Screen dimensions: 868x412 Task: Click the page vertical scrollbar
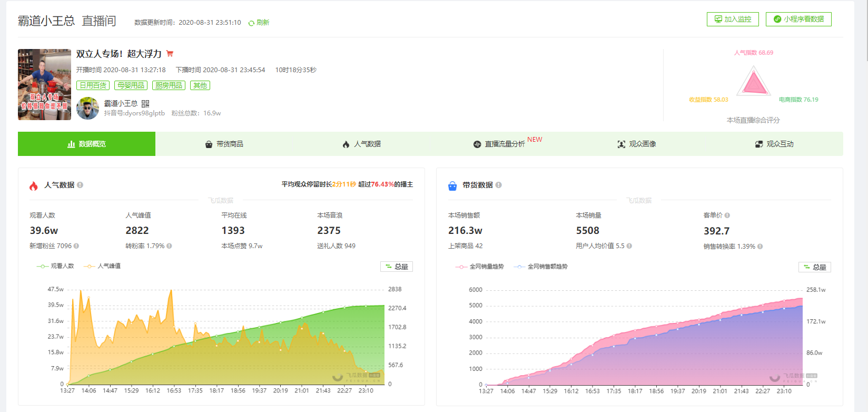866,32
